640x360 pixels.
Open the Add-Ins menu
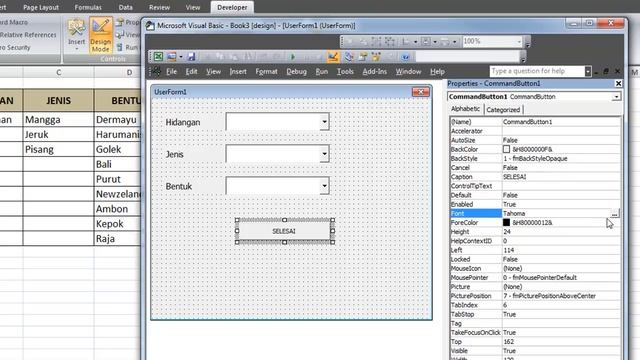coord(375,71)
